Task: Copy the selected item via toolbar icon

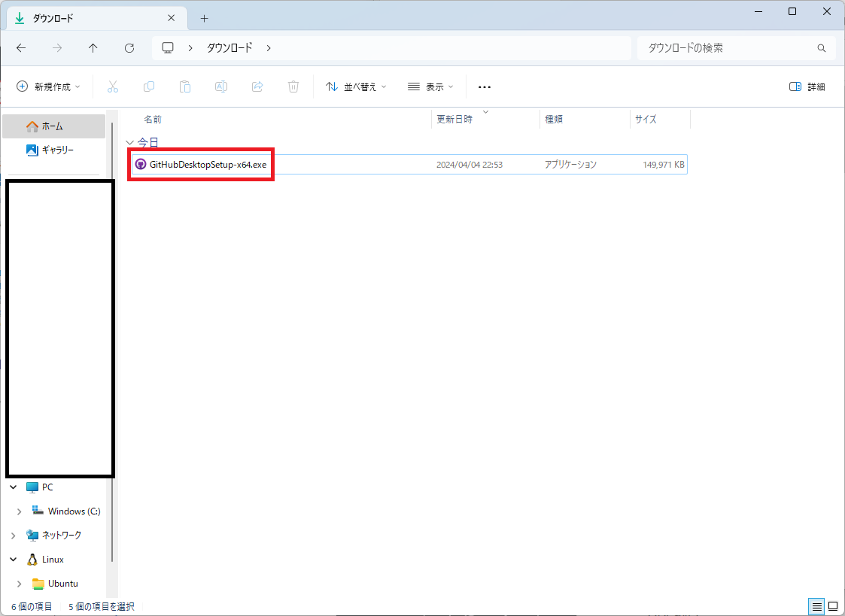Action: point(149,86)
